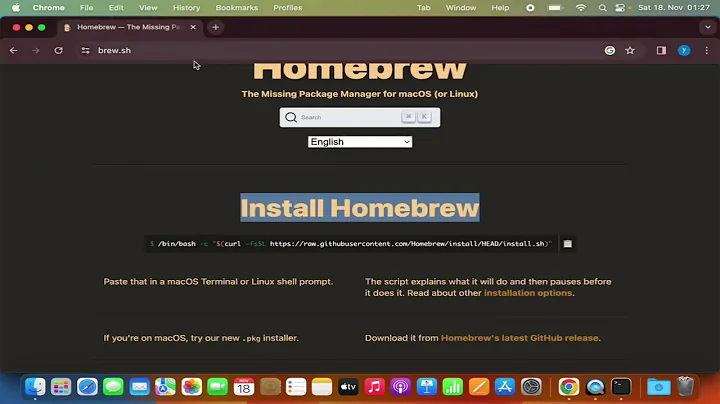Screen dimensions: 720x404
Task: Open the Bookmarks menu
Action: tap(236, 8)
